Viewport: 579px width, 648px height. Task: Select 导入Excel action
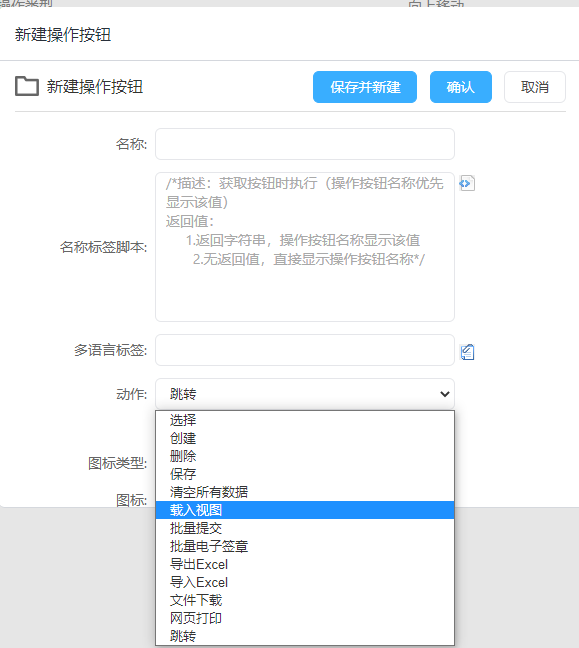(x=305, y=582)
